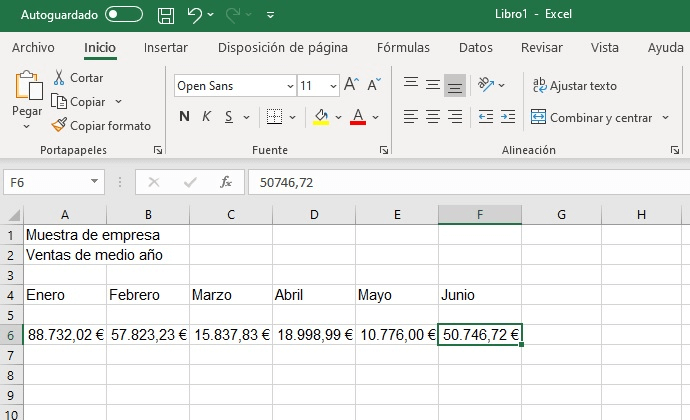Expand the Pegar options arrow
The height and width of the screenshot is (420, 690).
[x=26, y=127]
